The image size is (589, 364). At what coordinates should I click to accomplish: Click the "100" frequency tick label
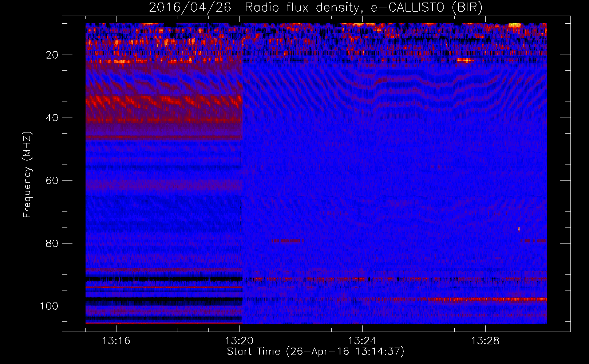(49, 306)
